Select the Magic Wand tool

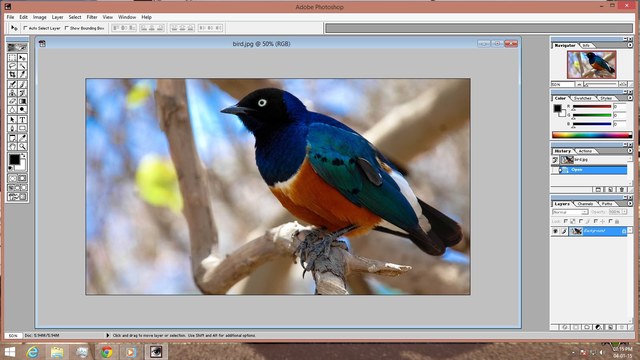tap(22, 66)
